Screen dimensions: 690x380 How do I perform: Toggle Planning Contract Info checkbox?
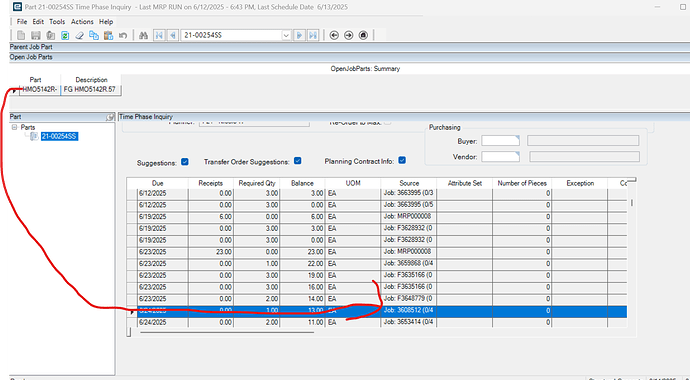402,161
